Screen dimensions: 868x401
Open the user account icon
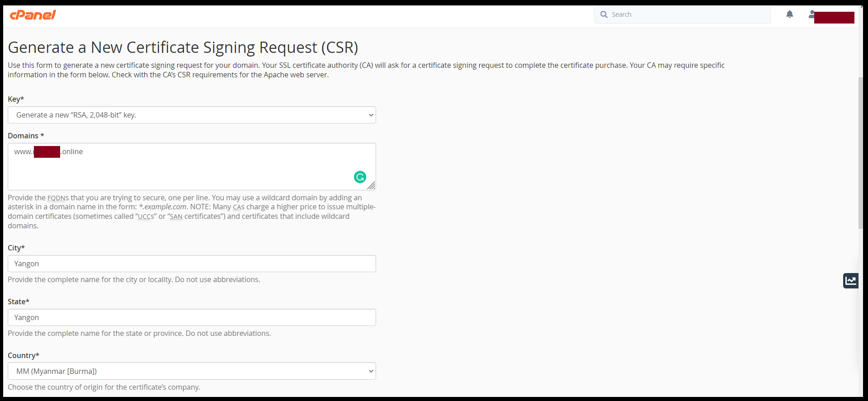[811, 14]
